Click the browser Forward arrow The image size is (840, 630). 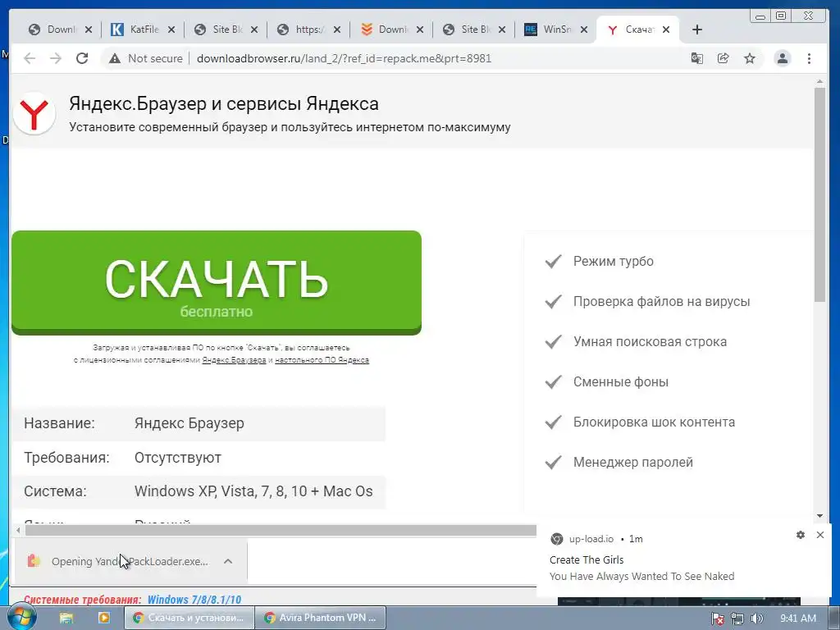click(x=56, y=58)
